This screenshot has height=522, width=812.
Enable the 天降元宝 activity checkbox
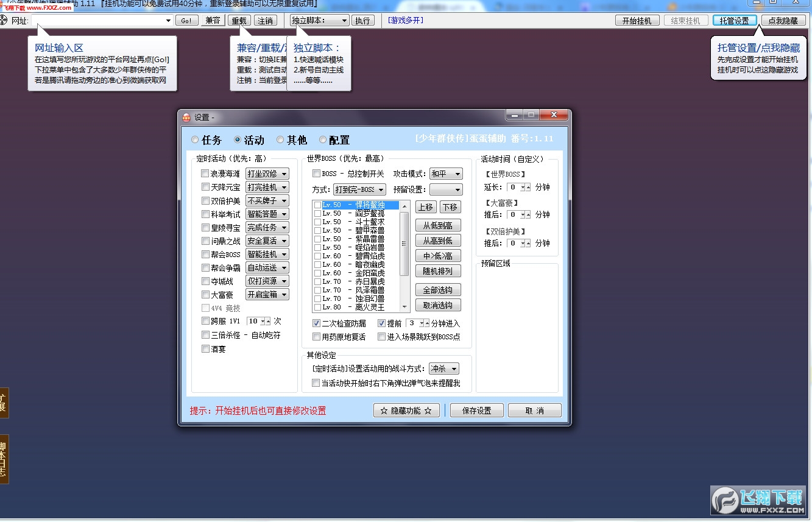tap(205, 187)
